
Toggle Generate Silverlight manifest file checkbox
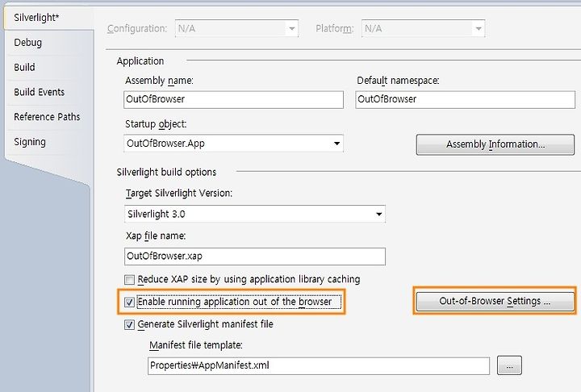click(129, 324)
